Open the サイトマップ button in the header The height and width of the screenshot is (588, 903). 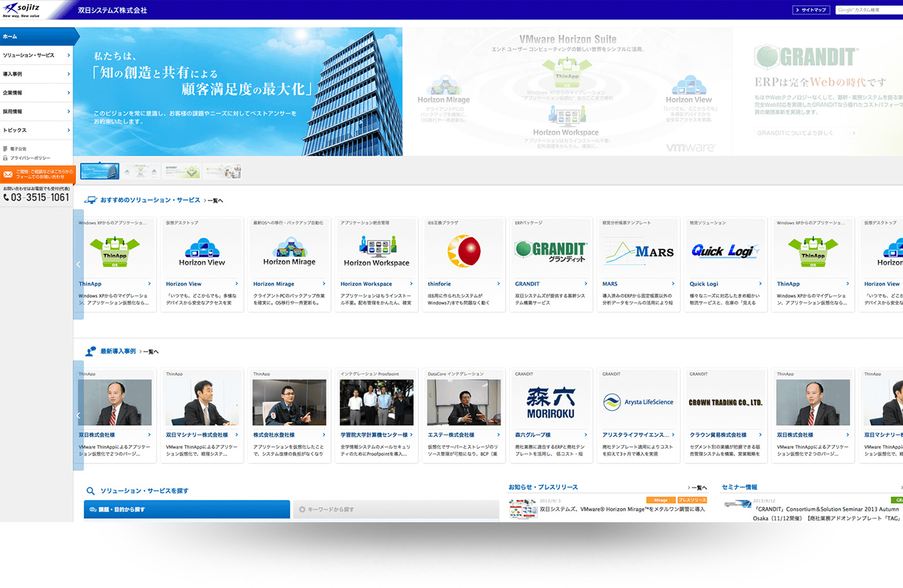click(x=811, y=10)
